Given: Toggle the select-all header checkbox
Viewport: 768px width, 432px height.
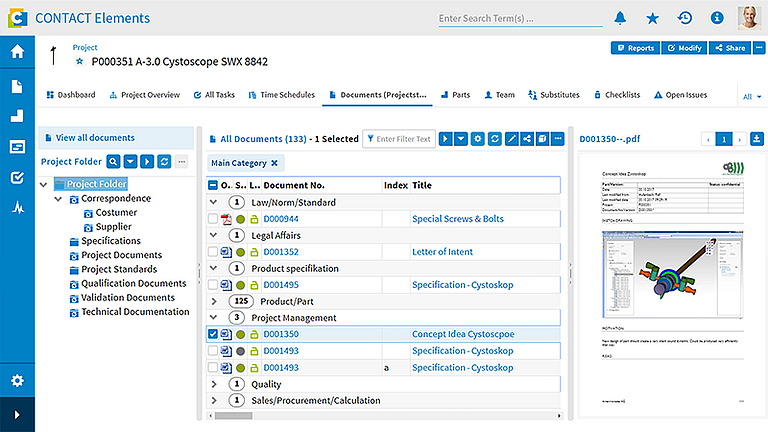Looking at the screenshot, I should [x=213, y=185].
